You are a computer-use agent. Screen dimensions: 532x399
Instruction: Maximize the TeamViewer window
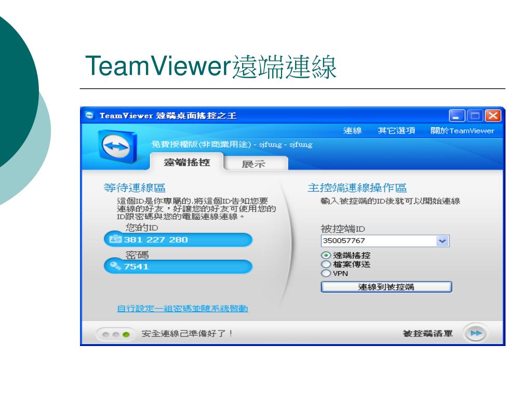(475, 116)
